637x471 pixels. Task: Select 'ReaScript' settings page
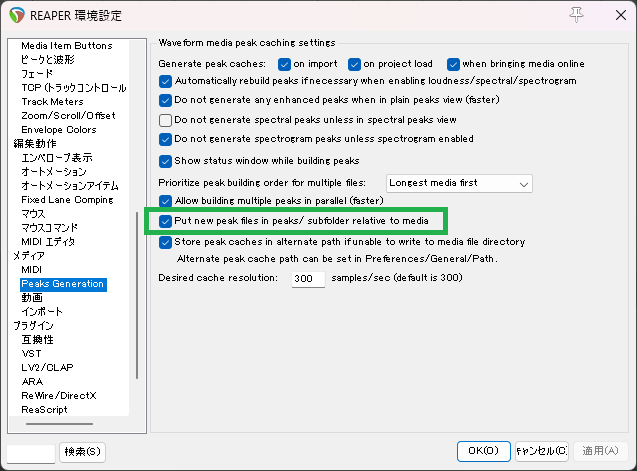(x=44, y=410)
